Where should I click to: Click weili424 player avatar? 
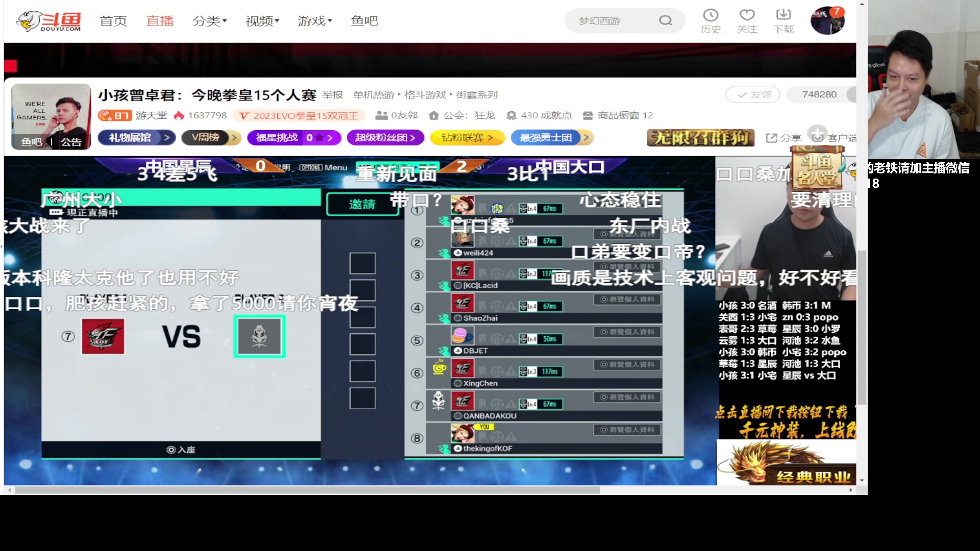click(x=462, y=238)
